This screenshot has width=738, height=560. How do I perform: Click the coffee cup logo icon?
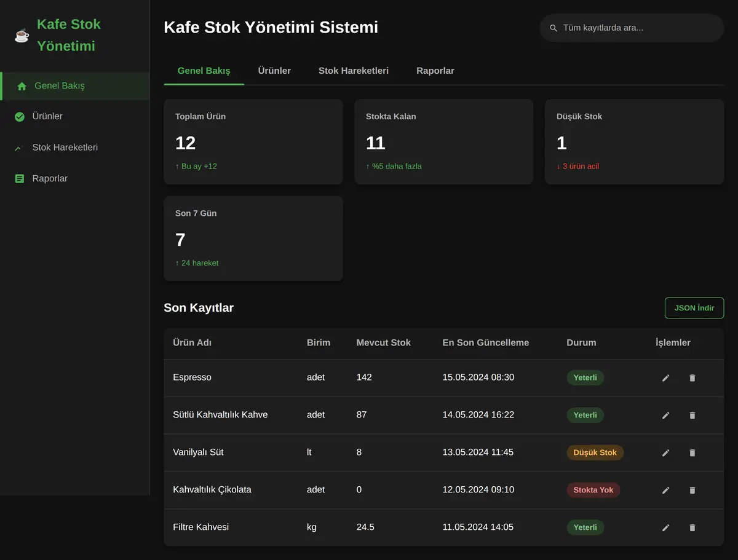pyautogui.click(x=22, y=36)
